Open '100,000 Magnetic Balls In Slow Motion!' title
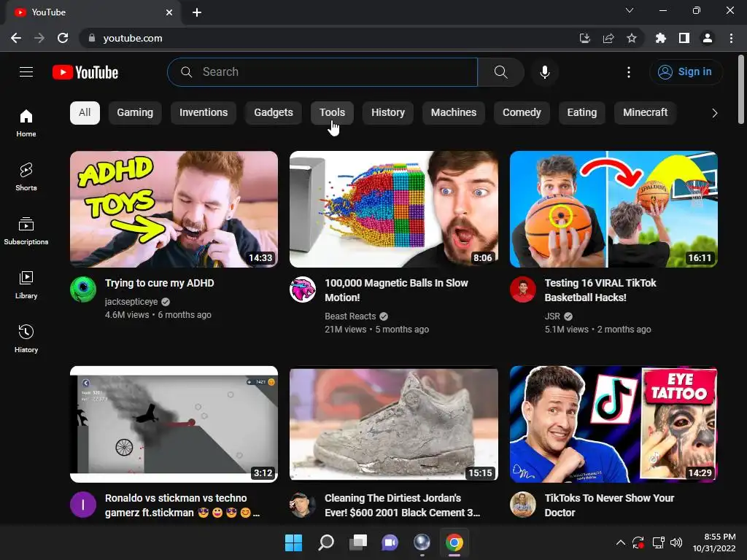 click(x=396, y=290)
